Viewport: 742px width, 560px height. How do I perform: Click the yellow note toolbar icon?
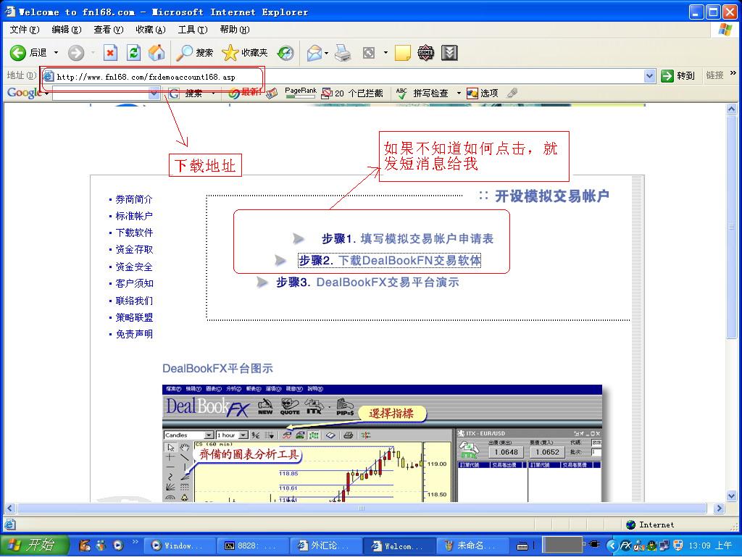[402, 52]
